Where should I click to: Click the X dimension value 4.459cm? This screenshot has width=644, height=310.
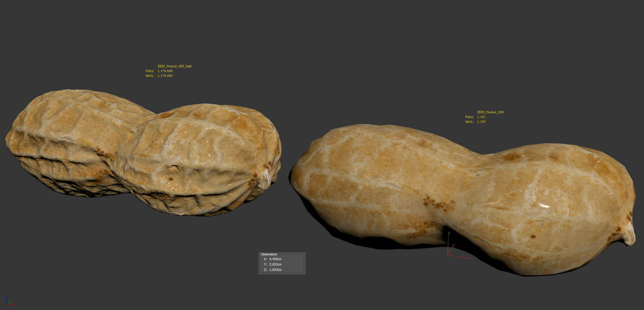click(x=275, y=259)
